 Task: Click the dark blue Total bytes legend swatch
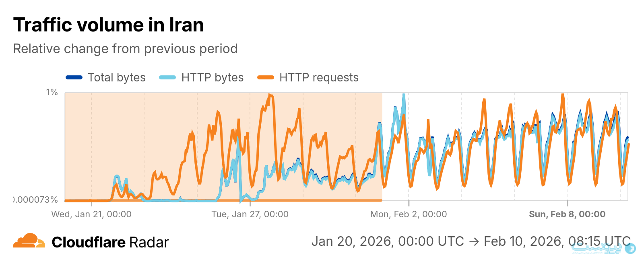[x=74, y=77]
